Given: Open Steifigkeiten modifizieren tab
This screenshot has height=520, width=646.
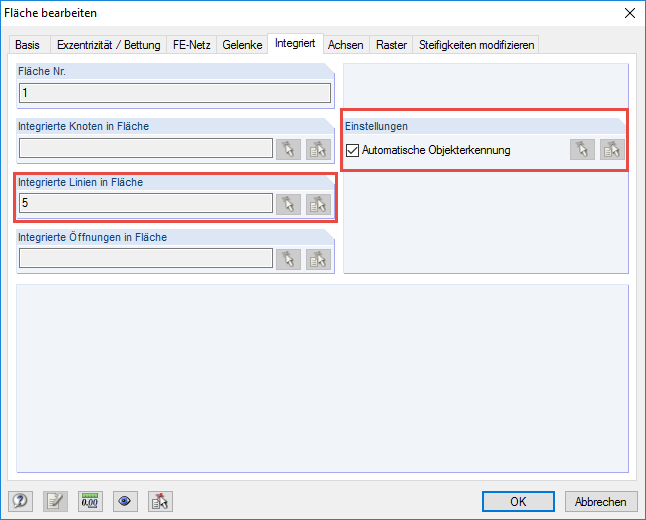Looking at the screenshot, I should pyautogui.click(x=476, y=45).
